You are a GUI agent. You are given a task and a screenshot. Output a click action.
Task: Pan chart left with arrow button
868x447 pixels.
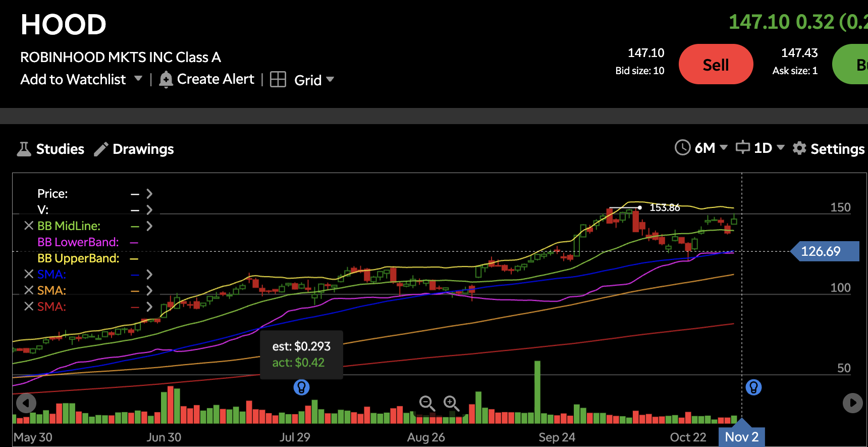(26, 403)
